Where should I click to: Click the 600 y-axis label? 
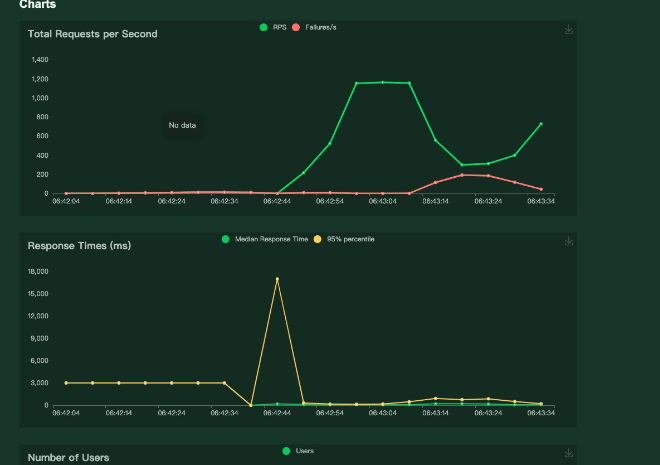tap(43, 136)
